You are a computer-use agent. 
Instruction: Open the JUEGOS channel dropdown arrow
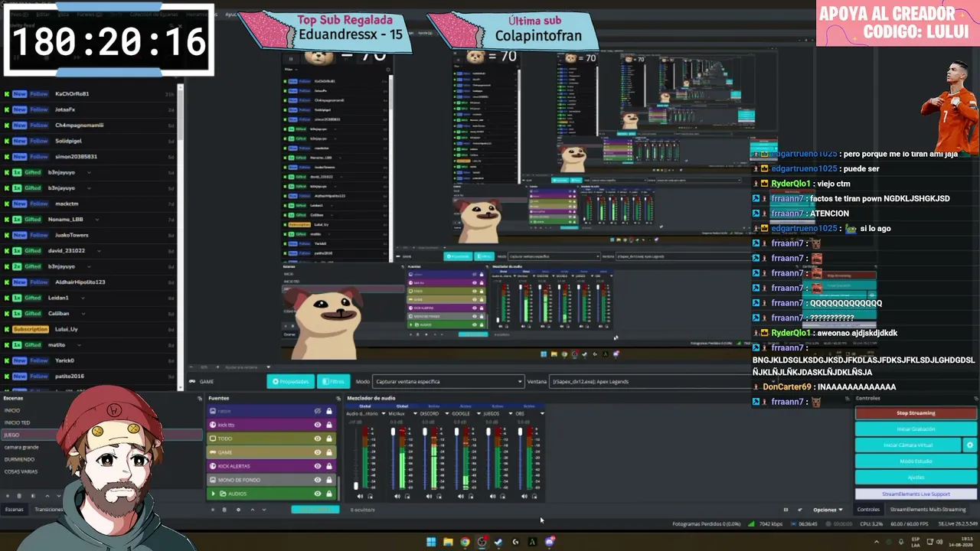pos(510,414)
